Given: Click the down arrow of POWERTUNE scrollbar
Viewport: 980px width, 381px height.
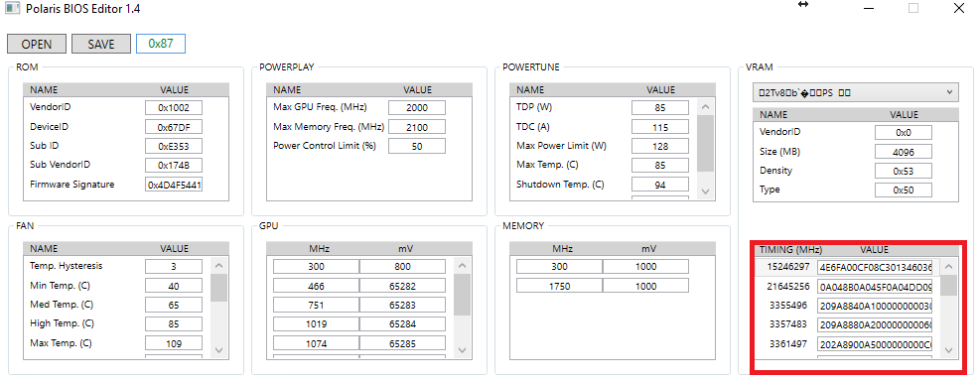Looking at the screenshot, I should (706, 192).
